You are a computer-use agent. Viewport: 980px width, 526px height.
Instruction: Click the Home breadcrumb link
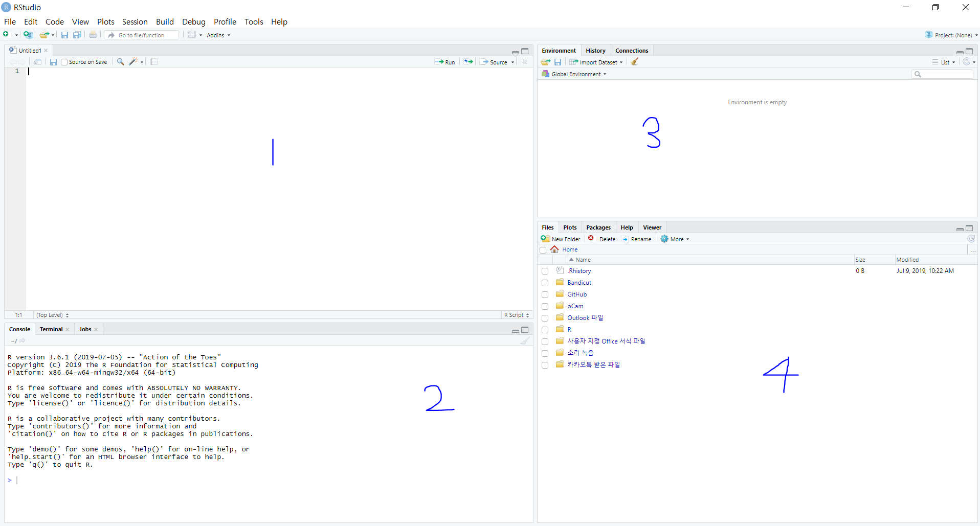[570, 249]
